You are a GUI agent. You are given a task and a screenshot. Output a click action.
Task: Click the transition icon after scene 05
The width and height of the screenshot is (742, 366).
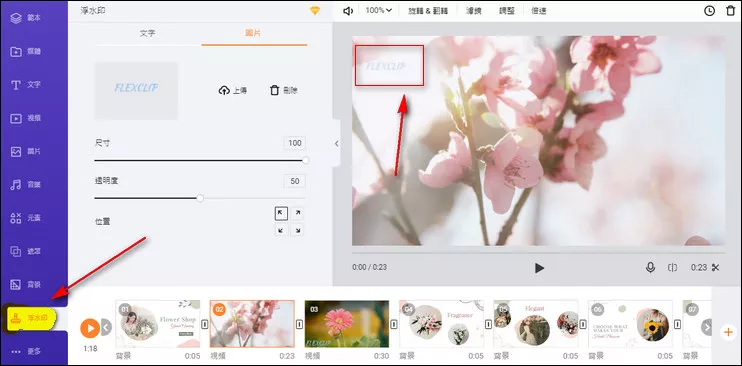583,324
